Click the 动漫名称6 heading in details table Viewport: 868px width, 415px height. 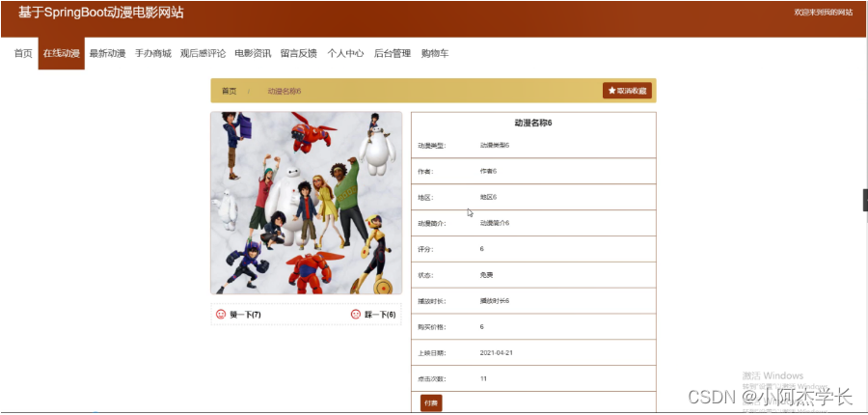533,123
